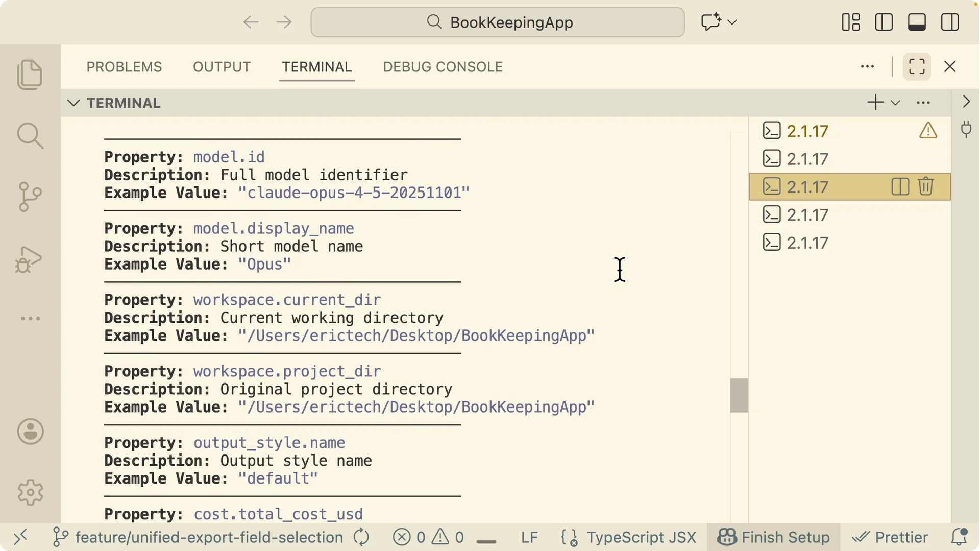Create a new terminal with the plus
The width and height of the screenshot is (980, 551).
875,102
